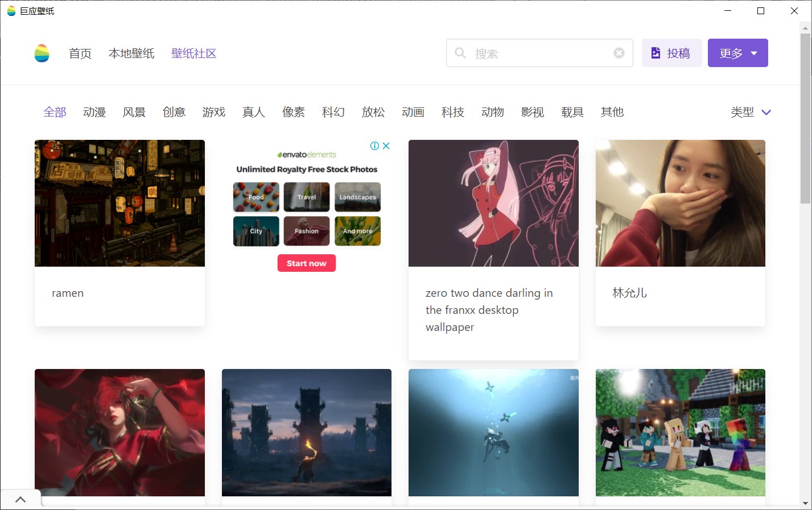Open the Minecraft characters wallpaper

point(681,433)
